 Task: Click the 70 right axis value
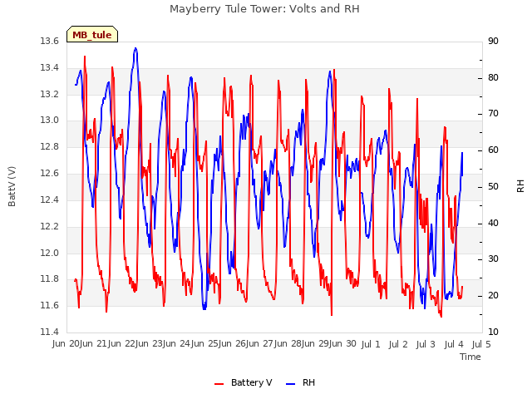tap(493, 114)
